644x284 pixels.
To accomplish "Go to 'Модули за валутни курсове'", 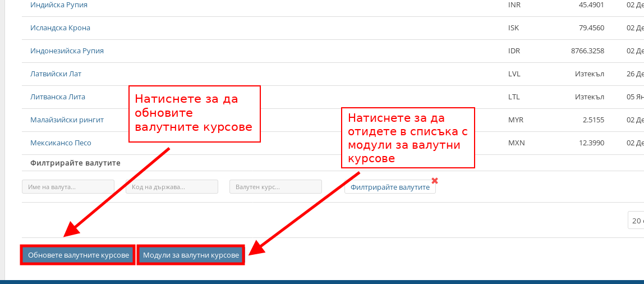I will tap(191, 255).
